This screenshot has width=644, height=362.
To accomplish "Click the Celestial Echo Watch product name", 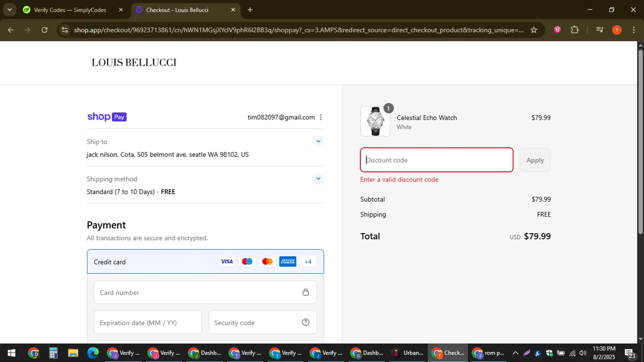I will click(x=427, y=118).
